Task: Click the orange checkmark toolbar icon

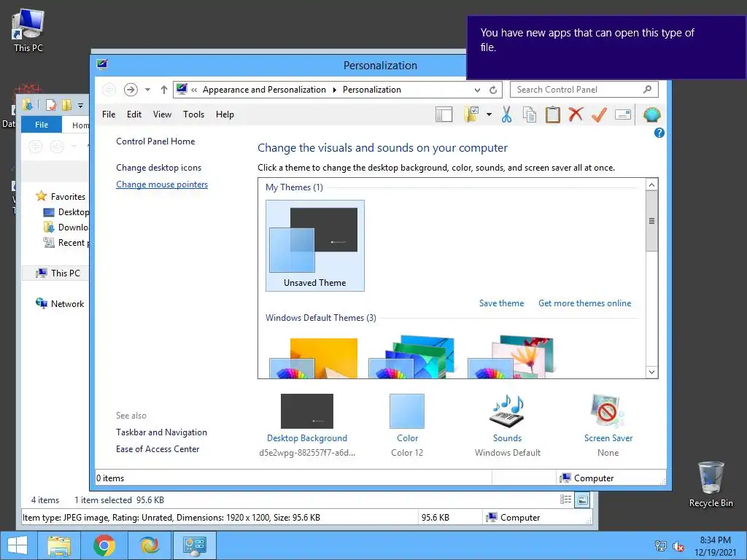Action: (x=599, y=114)
